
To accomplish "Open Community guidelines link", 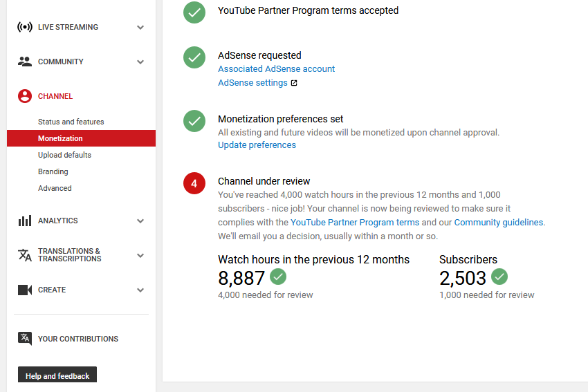I will (x=498, y=222).
